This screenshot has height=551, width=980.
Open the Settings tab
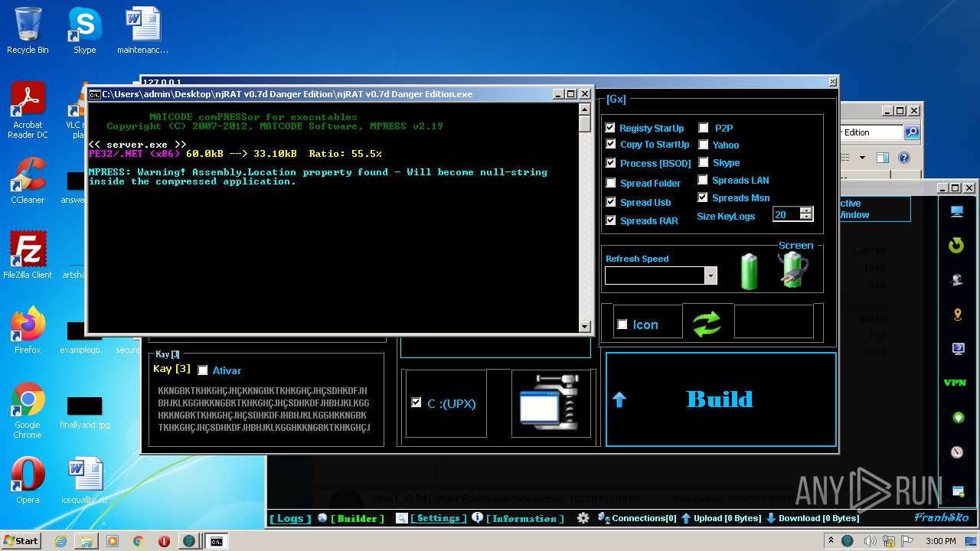pyautogui.click(x=438, y=518)
